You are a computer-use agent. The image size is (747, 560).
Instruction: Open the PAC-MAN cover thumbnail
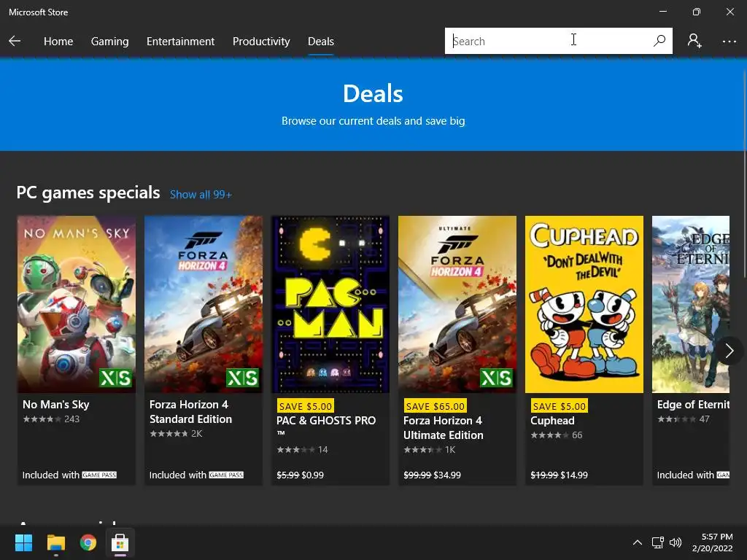pyautogui.click(x=330, y=304)
